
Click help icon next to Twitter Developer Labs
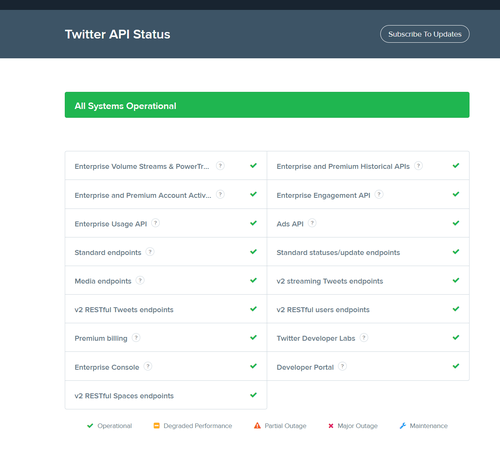[364, 338]
